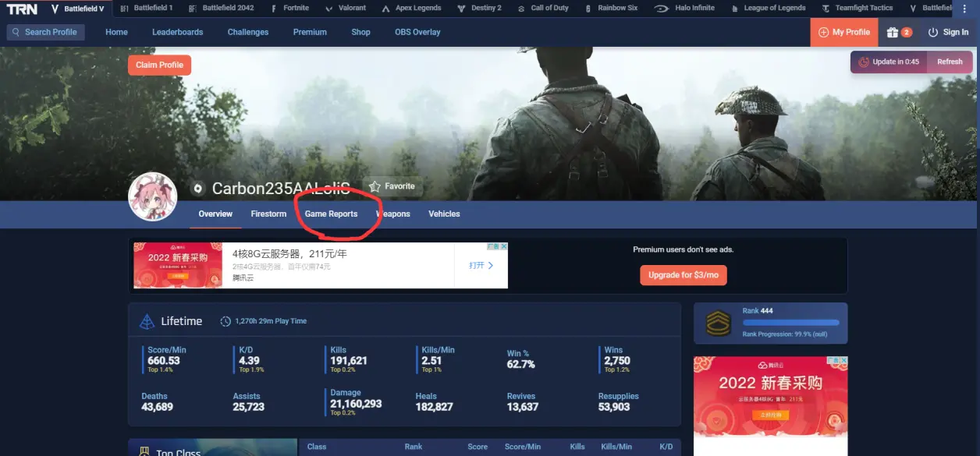
Task: Open the Premium page
Action: tap(310, 32)
